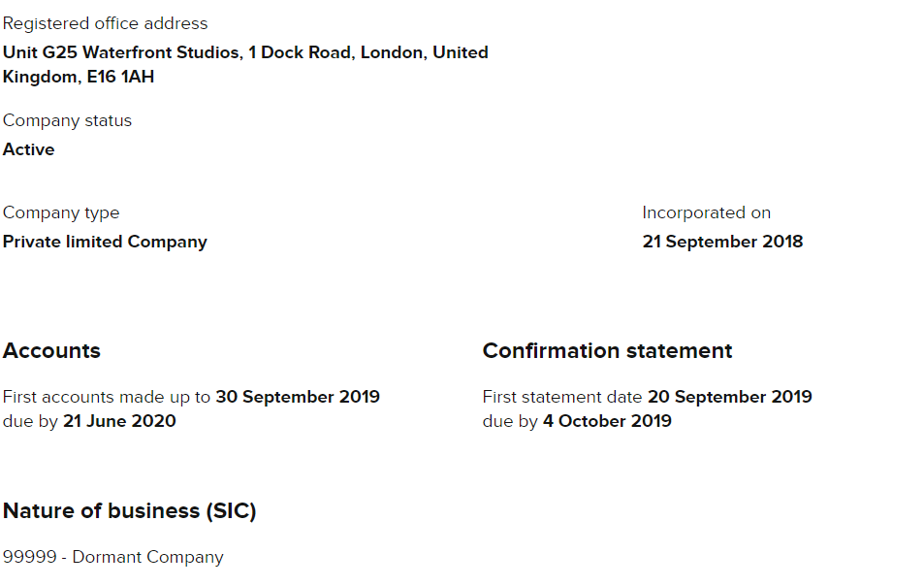Click the accounts due date 21 June 2020
Image resolution: width=924 pixels, height=586 pixels.
pyautogui.click(x=119, y=421)
